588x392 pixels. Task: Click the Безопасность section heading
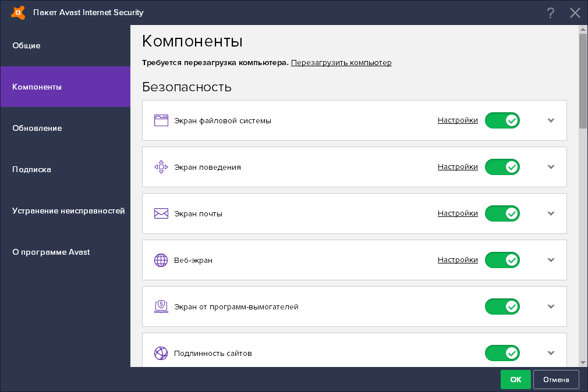[187, 87]
